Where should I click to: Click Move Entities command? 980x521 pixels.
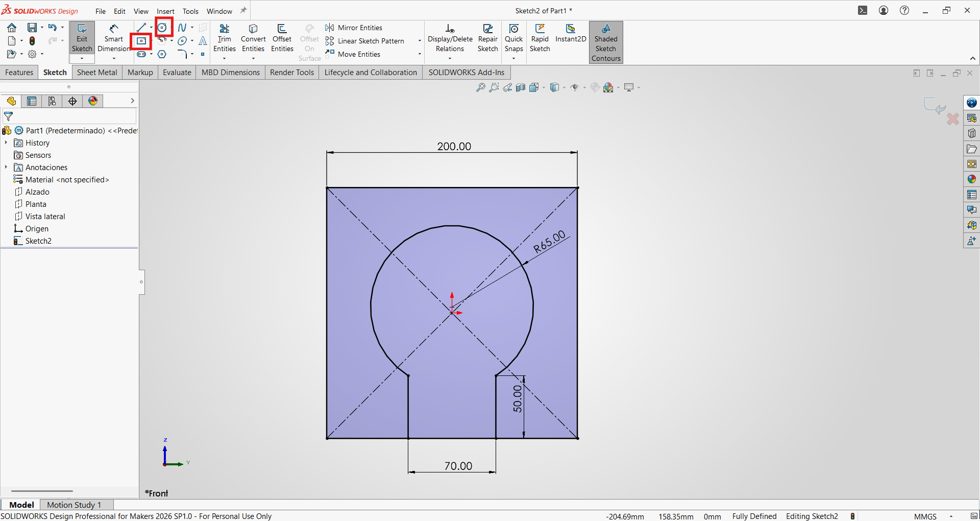(x=353, y=54)
